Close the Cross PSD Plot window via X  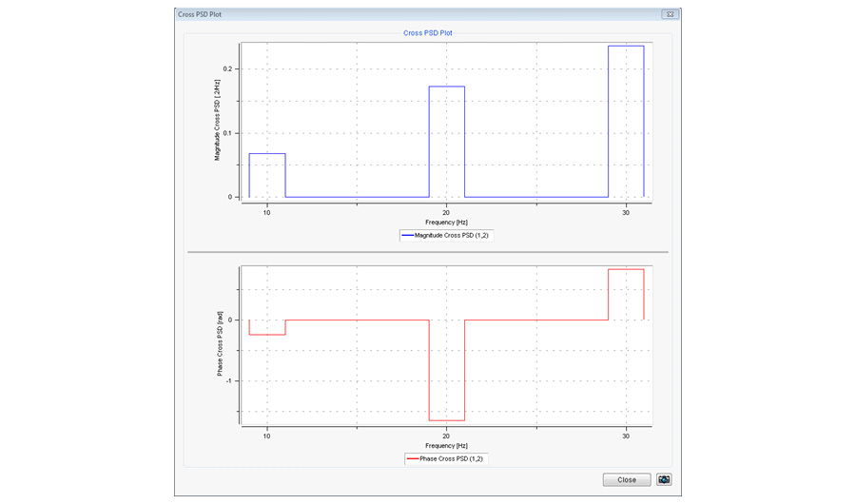[670, 14]
